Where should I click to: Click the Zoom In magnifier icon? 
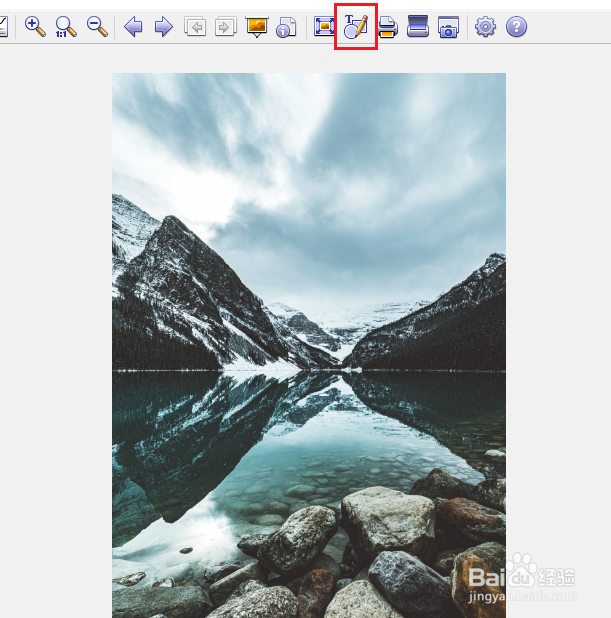pyautogui.click(x=35, y=27)
